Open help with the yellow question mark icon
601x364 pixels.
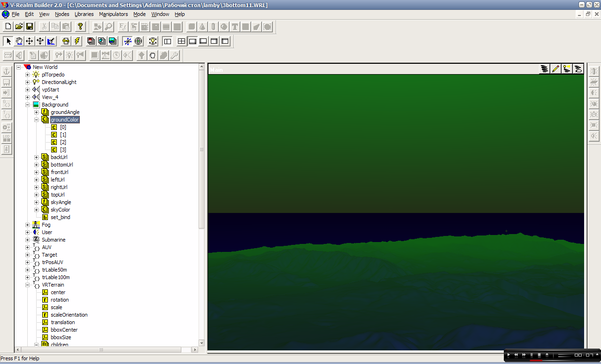[x=80, y=27]
